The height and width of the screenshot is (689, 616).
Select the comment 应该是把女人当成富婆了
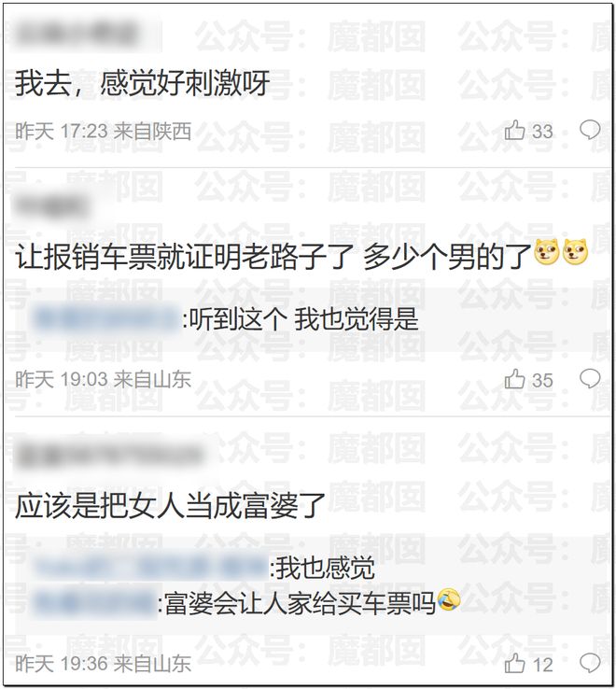170,506
